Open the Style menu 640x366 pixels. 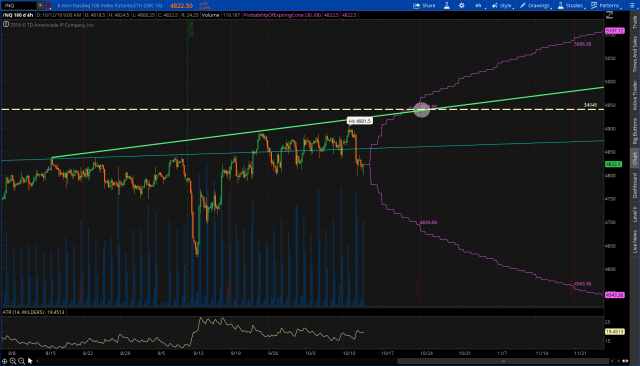click(502, 5)
